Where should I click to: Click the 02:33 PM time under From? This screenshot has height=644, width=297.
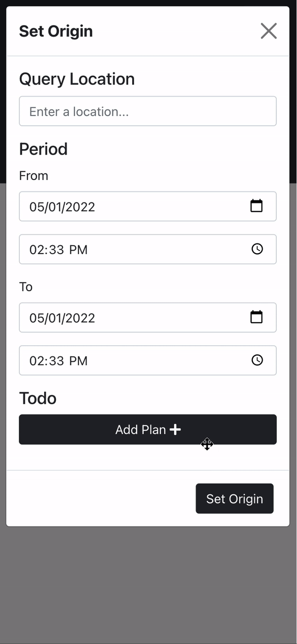(x=58, y=249)
